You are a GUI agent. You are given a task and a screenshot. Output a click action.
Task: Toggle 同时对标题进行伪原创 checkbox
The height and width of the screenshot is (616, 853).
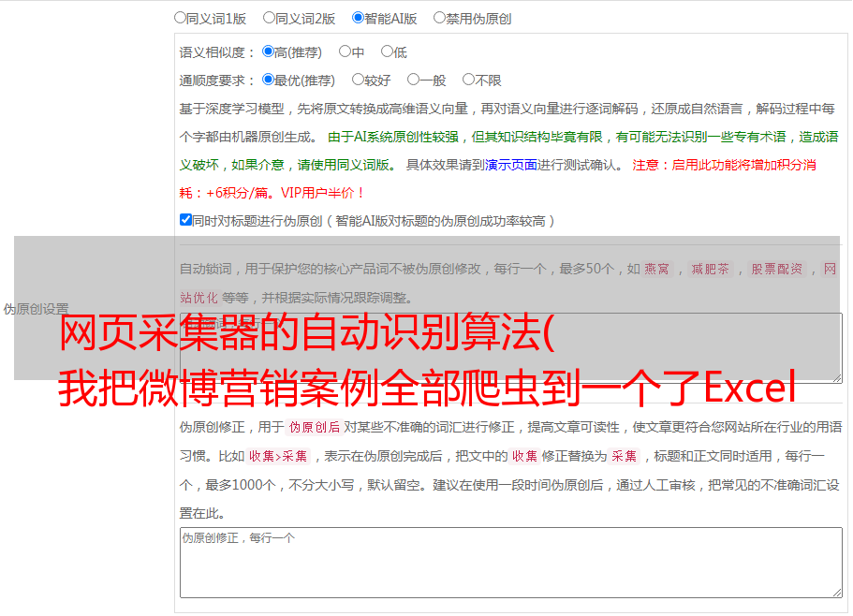[x=185, y=220]
